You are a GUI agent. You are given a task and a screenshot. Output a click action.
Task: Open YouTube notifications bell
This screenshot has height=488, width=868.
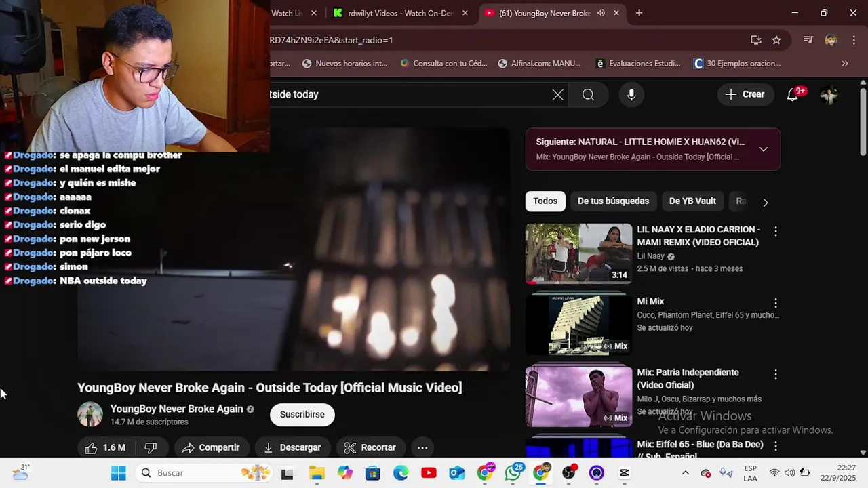point(792,95)
